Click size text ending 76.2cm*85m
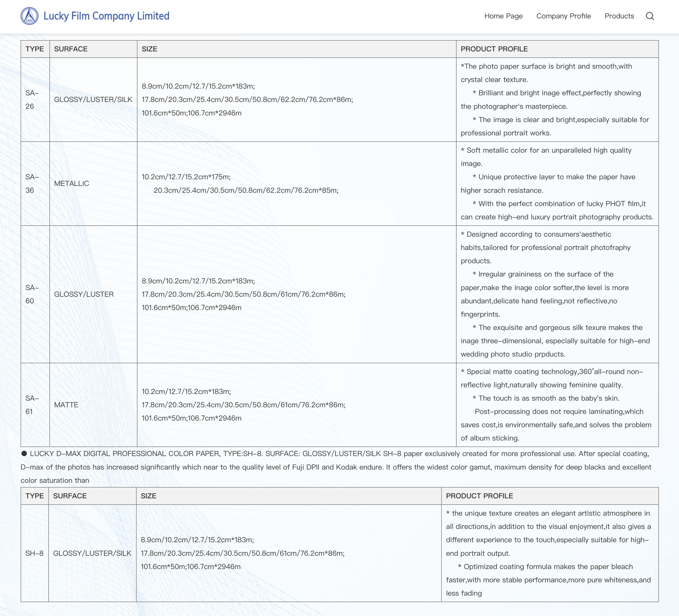This screenshot has width=679, height=616. (246, 190)
